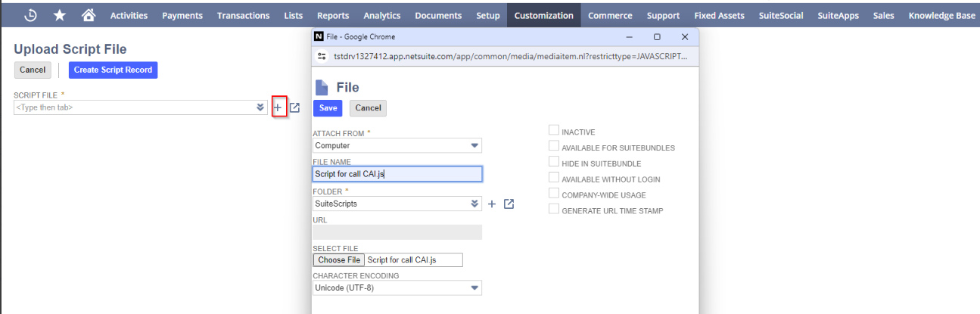
Task: Tick the Company-Wide Usage checkbox
Action: point(554,194)
